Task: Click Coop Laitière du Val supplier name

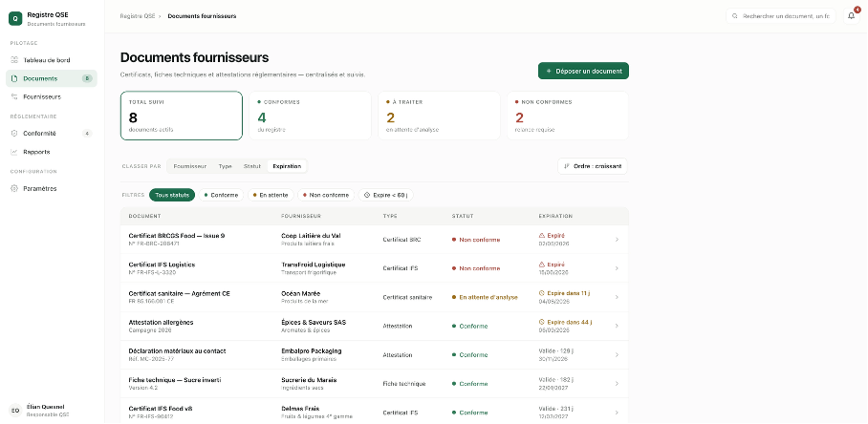Action: pos(311,236)
